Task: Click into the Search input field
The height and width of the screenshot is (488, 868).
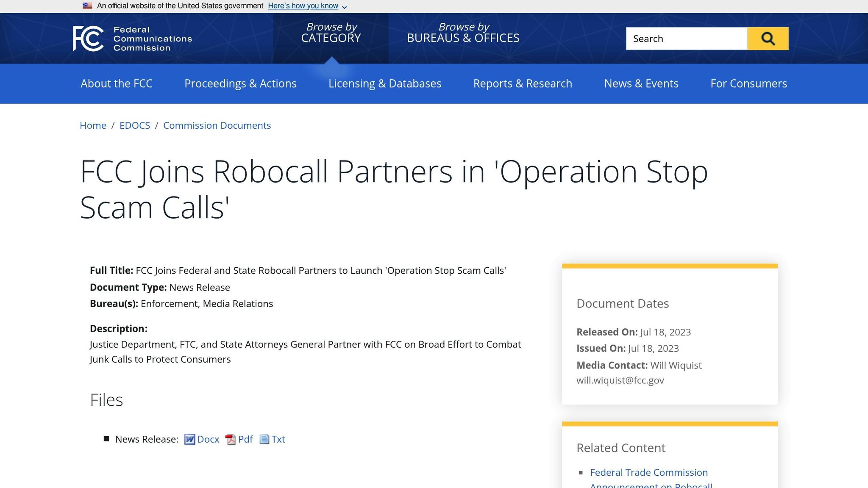Action: tap(687, 39)
